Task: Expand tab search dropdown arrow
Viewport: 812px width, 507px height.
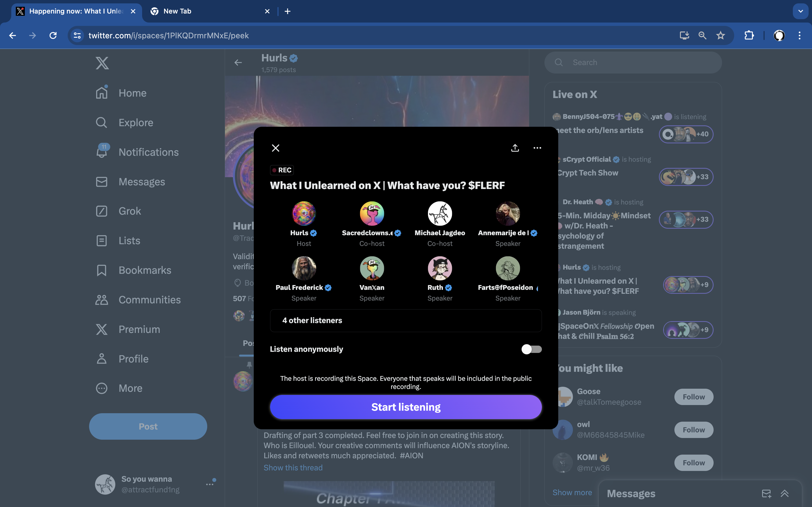Action: point(801,11)
